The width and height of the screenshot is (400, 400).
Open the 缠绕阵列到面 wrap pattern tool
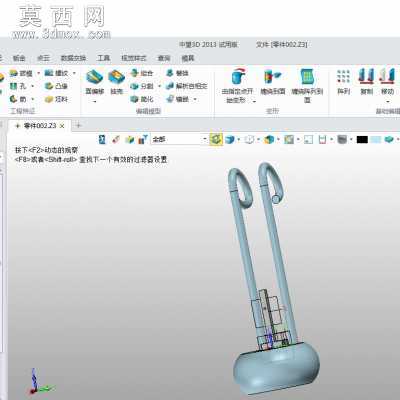pyautogui.click(x=307, y=85)
